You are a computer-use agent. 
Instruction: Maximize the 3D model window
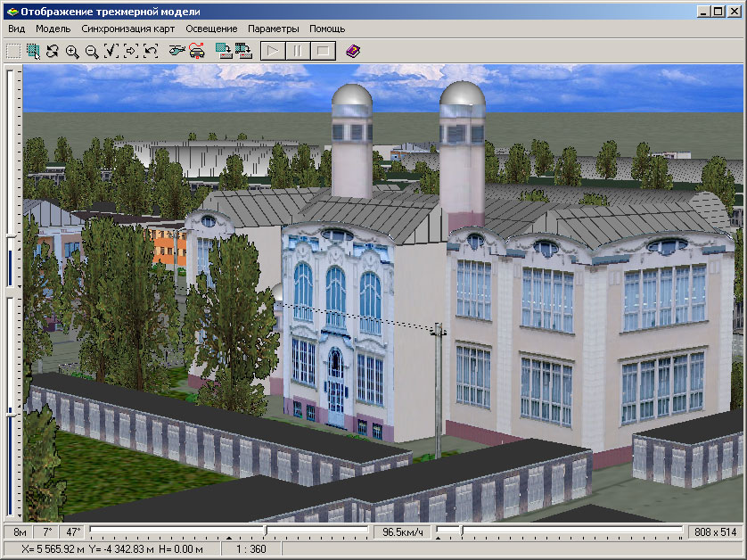pyautogui.click(x=718, y=12)
